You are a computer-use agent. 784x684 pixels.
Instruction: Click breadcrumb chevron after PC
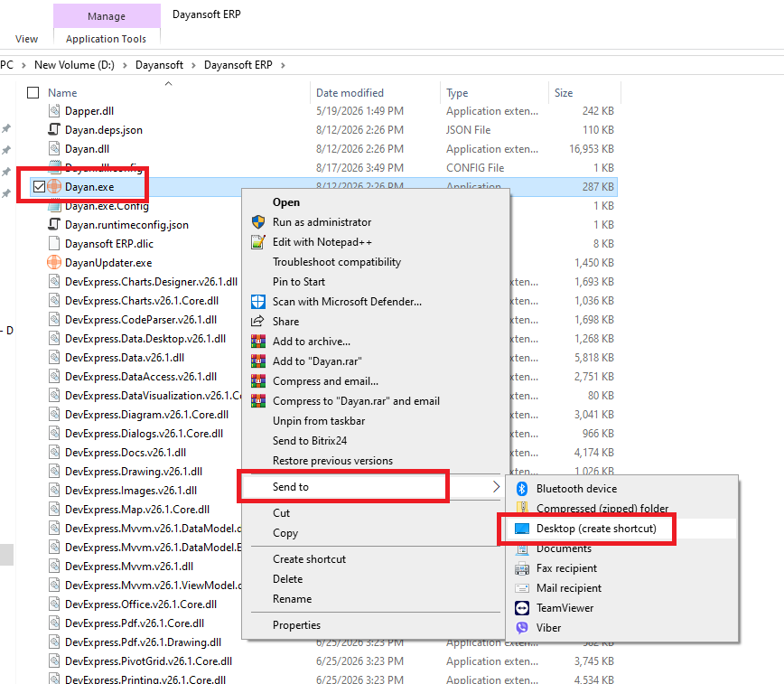tap(23, 65)
